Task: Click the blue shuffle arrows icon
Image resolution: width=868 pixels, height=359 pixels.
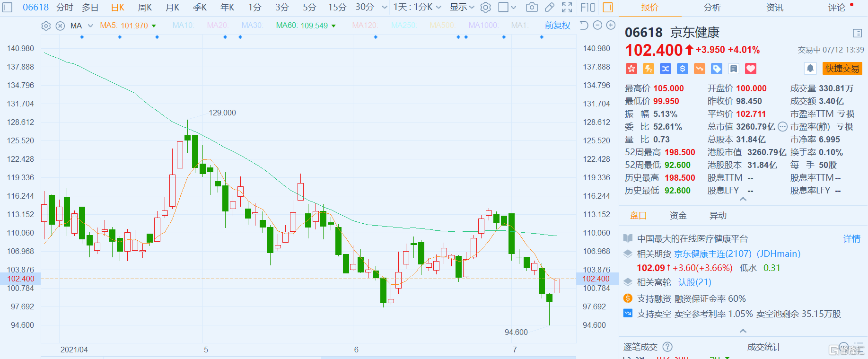Action: coord(666,69)
